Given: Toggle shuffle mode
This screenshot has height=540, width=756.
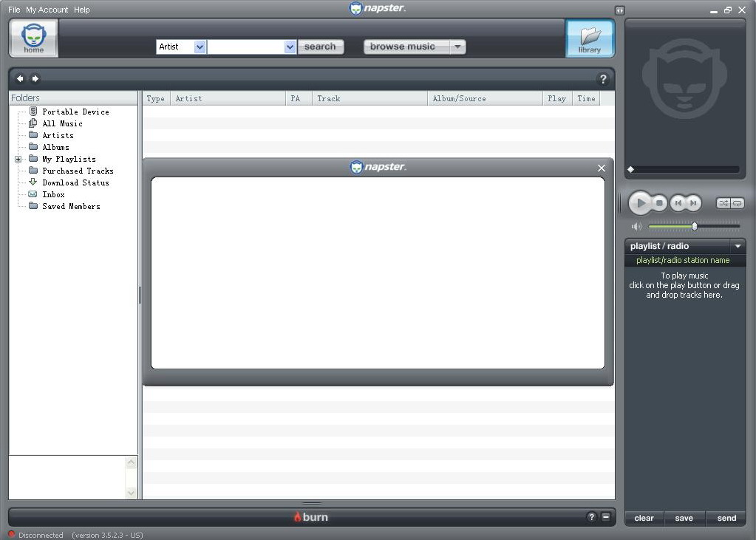Looking at the screenshot, I should pos(723,203).
